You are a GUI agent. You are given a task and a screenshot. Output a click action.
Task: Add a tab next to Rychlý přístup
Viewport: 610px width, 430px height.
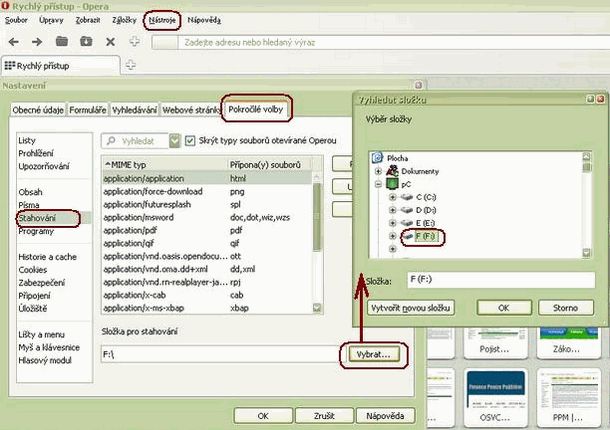click(x=131, y=65)
